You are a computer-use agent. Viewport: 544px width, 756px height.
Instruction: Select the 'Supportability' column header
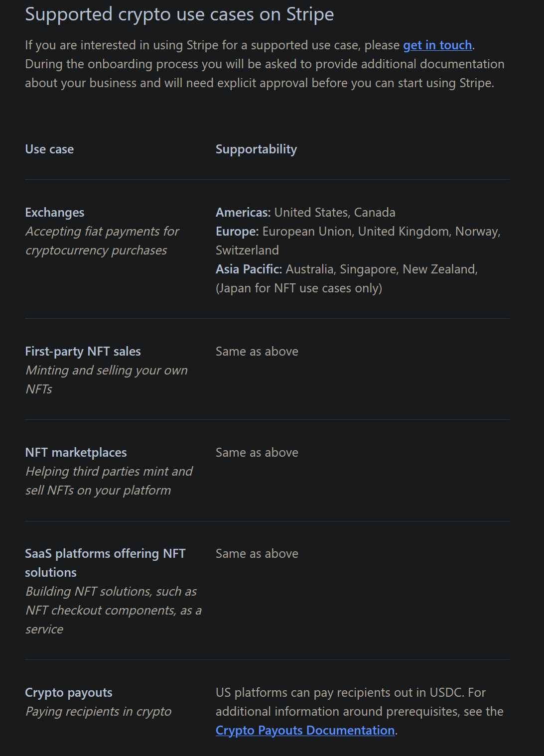click(256, 149)
